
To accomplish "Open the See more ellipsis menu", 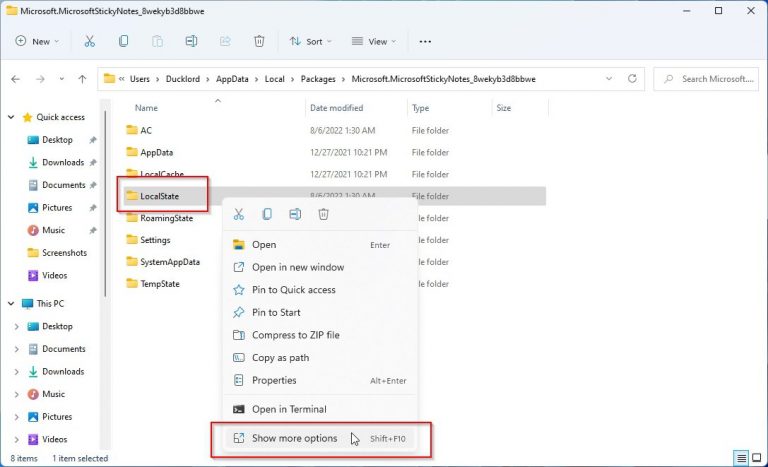I will point(425,42).
